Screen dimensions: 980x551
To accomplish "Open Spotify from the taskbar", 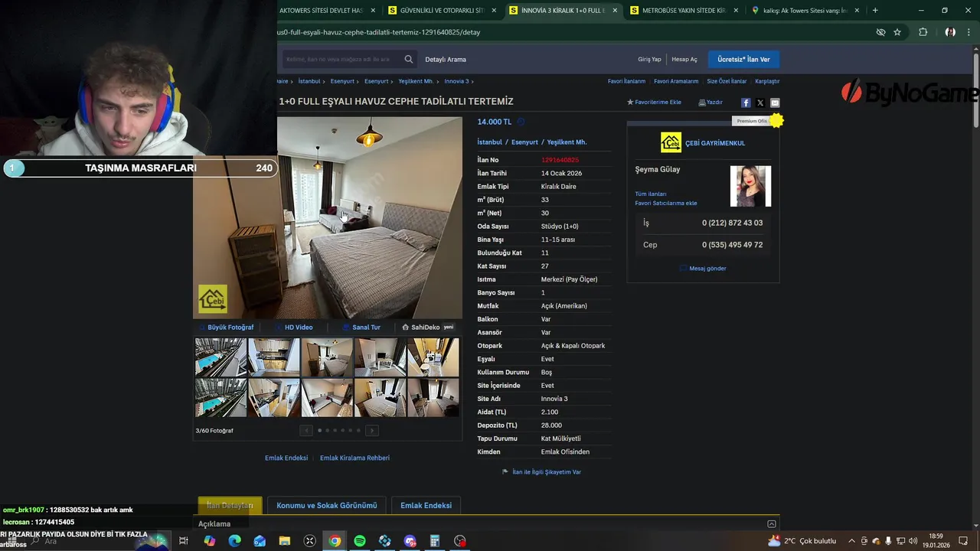I will click(x=360, y=541).
